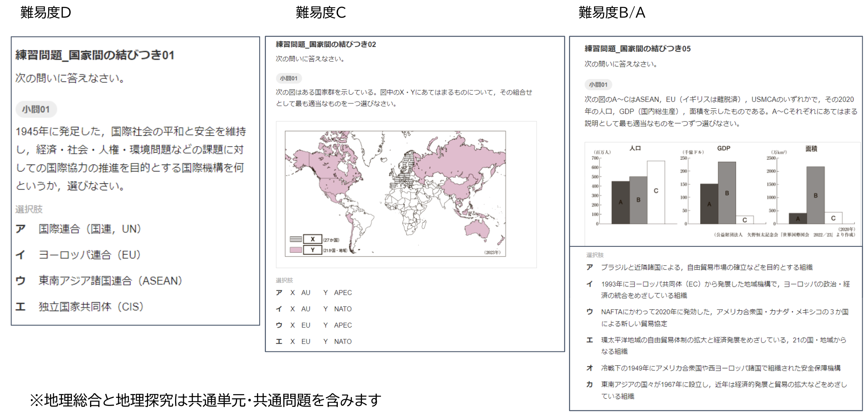
Task: Click dark bar A in 面積 chart
Action: pos(798,218)
